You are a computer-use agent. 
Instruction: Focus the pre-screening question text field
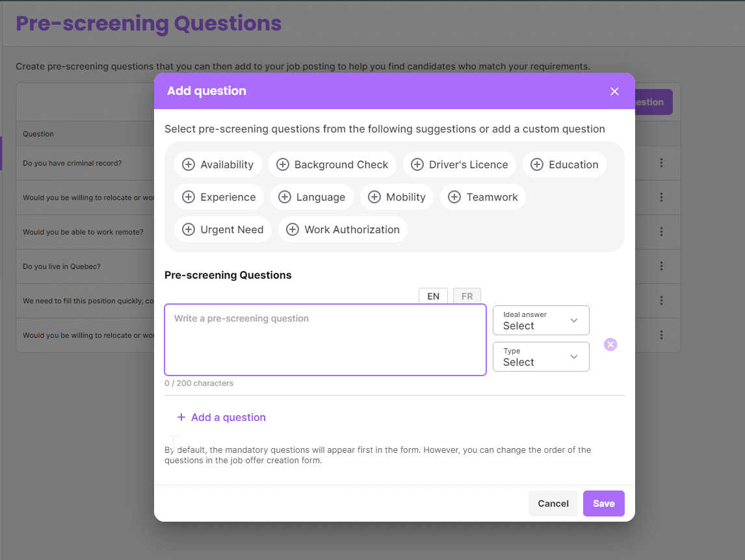click(x=325, y=340)
